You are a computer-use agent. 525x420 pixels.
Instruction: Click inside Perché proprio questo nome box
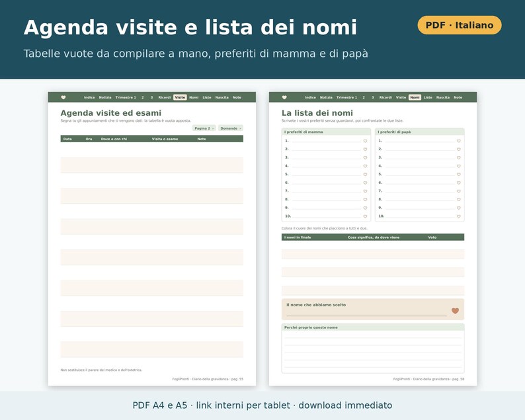pyautogui.click(x=373, y=351)
